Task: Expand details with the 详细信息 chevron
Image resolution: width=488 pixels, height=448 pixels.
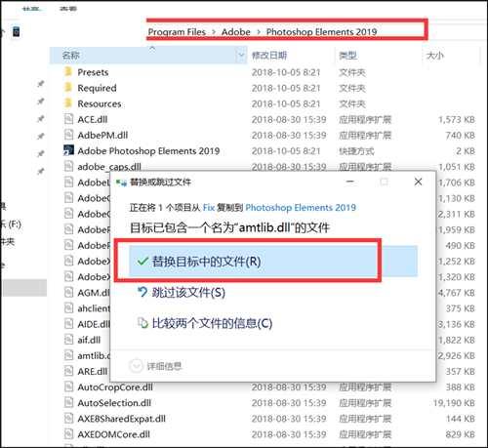Action: [x=136, y=366]
